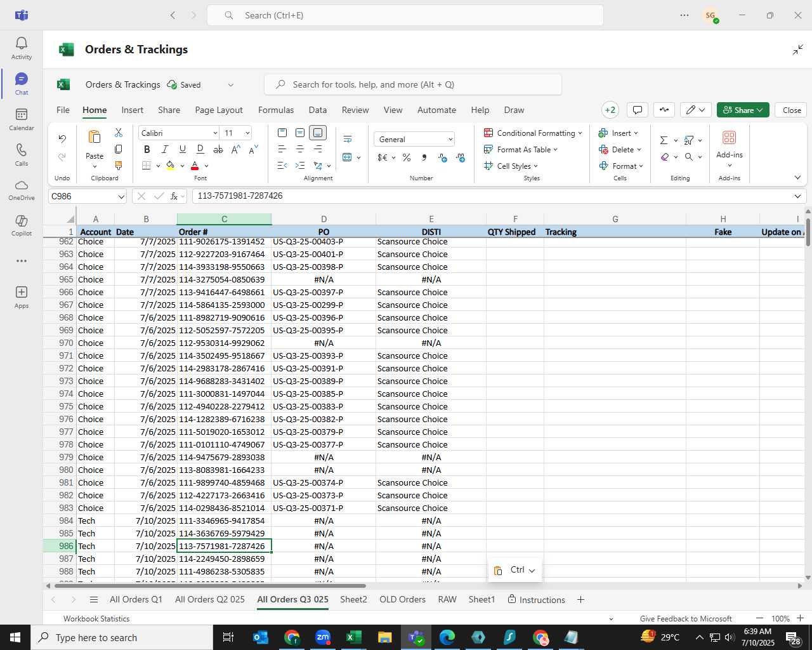Open Teams Activity in the sidebar
The width and height of the screenshot is (812, 650).
click(22, 48)
